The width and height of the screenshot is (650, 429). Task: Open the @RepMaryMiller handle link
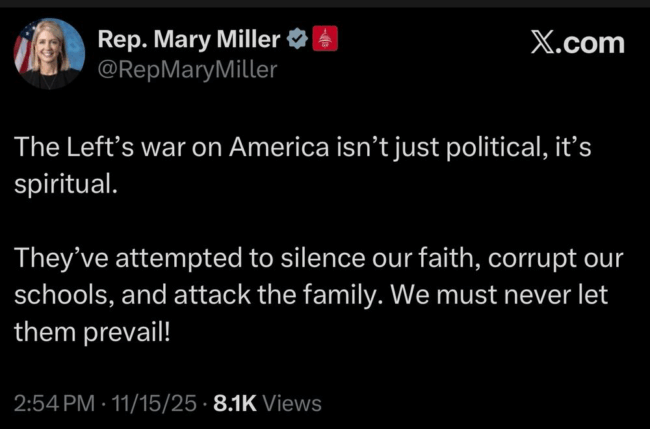coord(187,69)
